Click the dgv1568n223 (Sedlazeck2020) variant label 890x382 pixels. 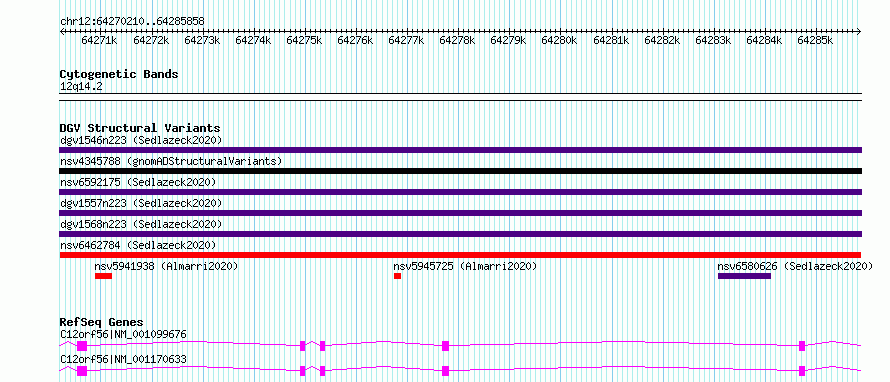coord(141,224)
